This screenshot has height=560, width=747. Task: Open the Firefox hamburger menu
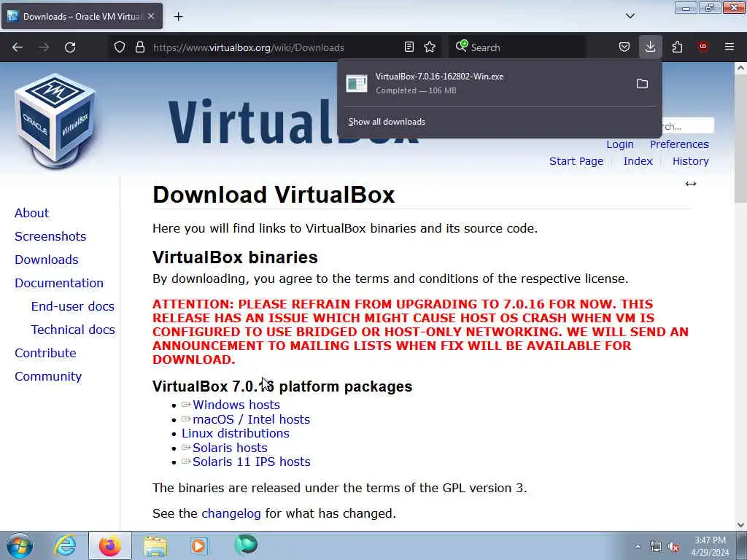(x=729, y=47)
